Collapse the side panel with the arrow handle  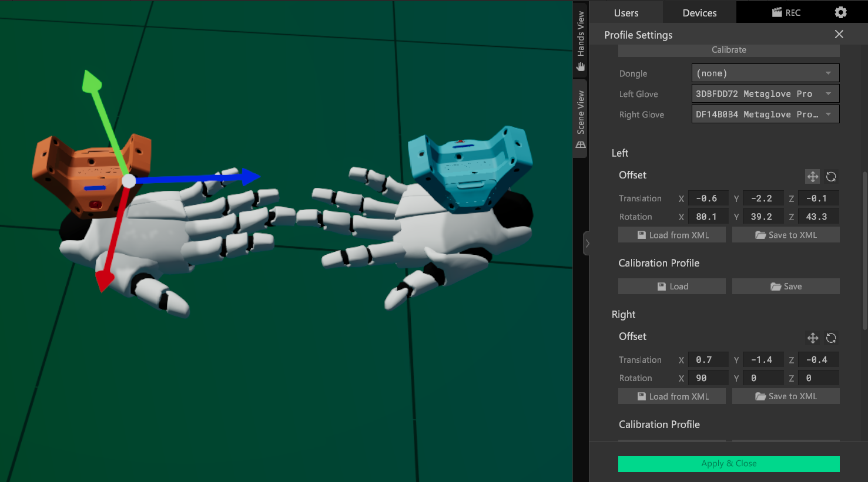click(587, 244)
